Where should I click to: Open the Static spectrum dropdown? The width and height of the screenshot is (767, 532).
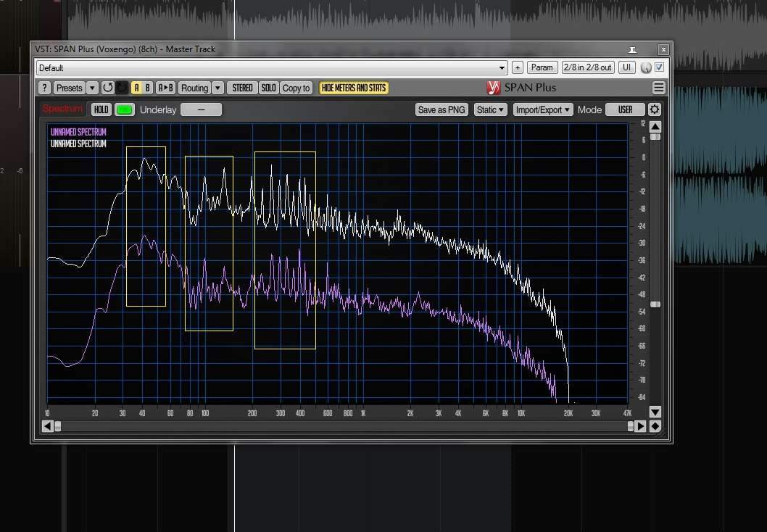pos(490,109)
